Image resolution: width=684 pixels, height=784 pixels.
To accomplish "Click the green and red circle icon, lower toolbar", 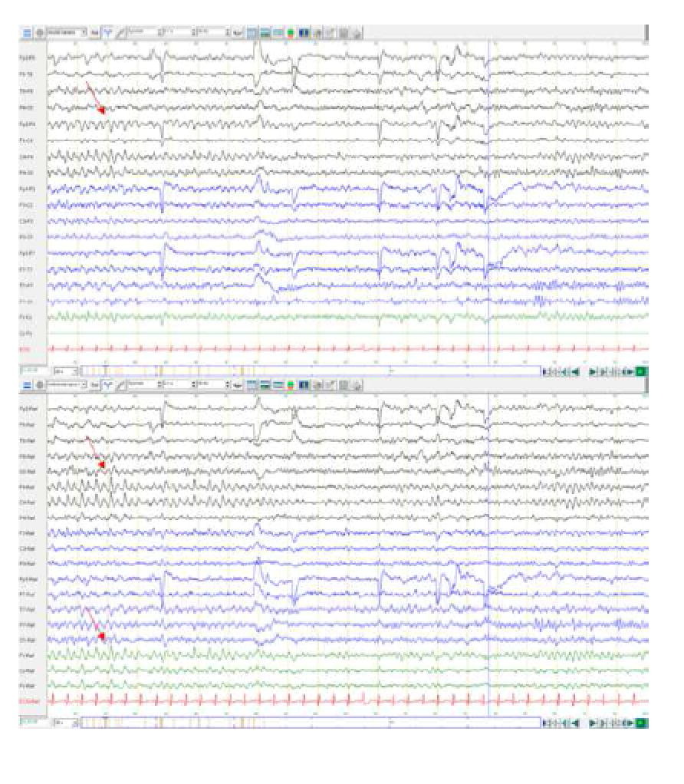I will 291,385.
